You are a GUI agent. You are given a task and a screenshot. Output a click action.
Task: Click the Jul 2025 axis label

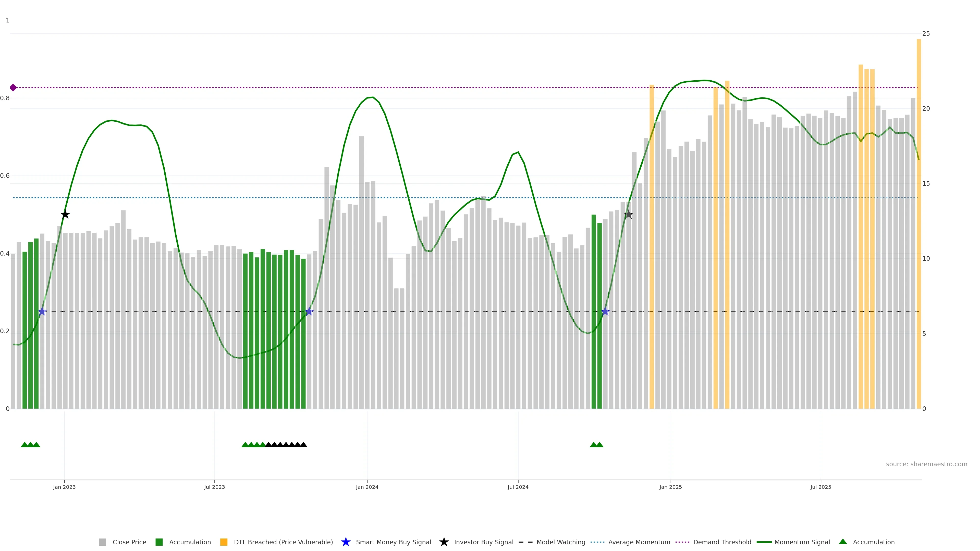pyautogui.click(x=820, y=487)
